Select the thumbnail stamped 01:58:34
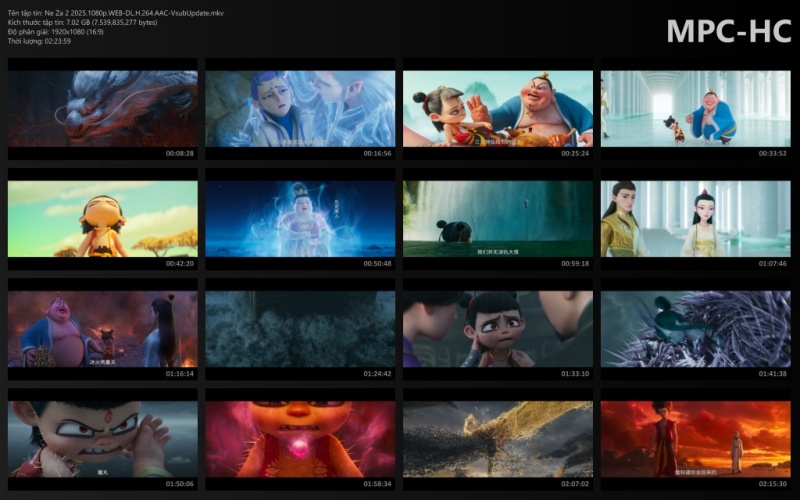This screenshot has height=500, width=800. [300, 439]
